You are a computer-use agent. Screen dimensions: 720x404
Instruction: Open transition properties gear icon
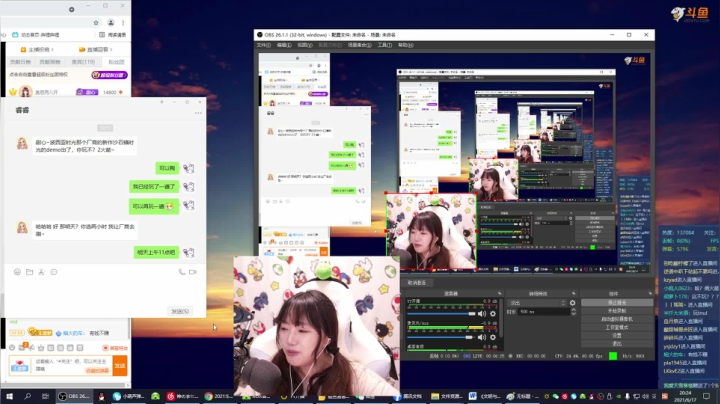point(572,303)
